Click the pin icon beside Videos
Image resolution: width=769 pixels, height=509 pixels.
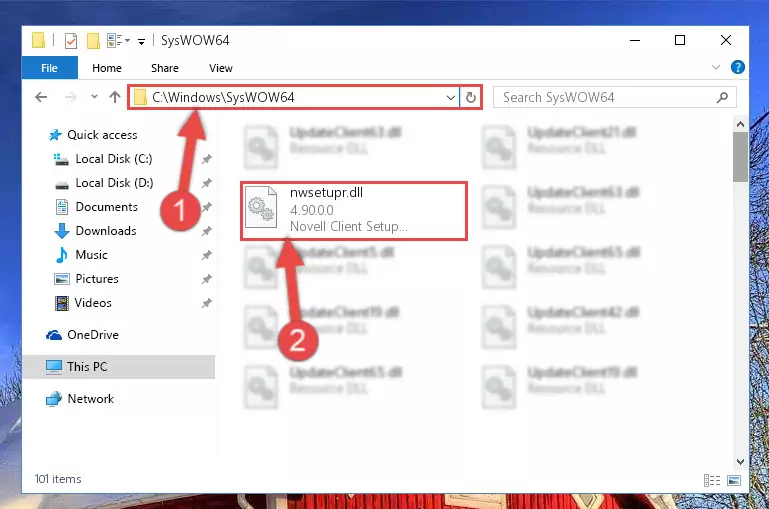[206, 303]
